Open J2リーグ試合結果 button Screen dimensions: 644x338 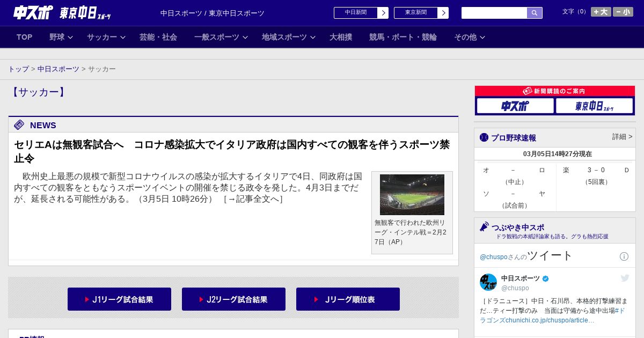click(233, 299)
